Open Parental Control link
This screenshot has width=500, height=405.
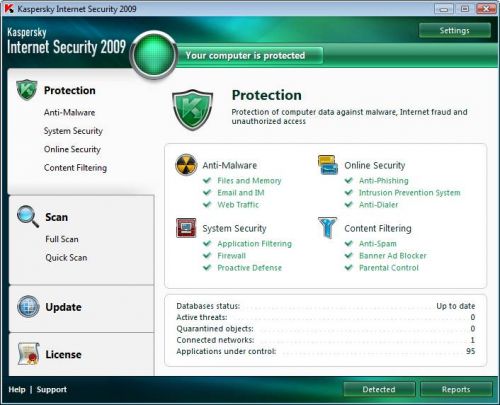pos(389,268)
